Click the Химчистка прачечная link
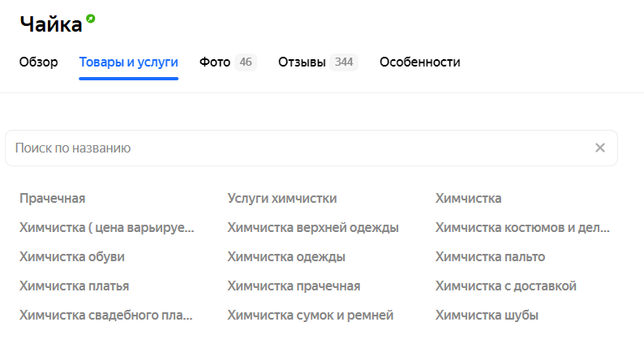644x348 pixels. point(294,286)
